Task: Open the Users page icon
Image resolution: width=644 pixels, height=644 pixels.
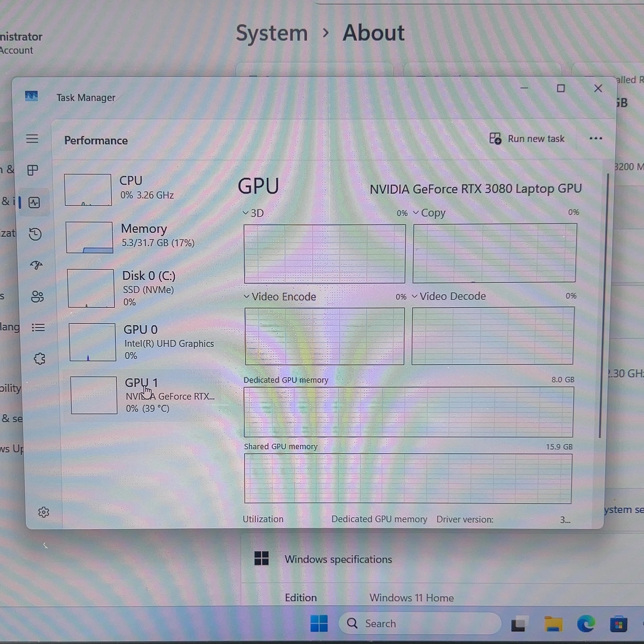Action: (37, 296)
